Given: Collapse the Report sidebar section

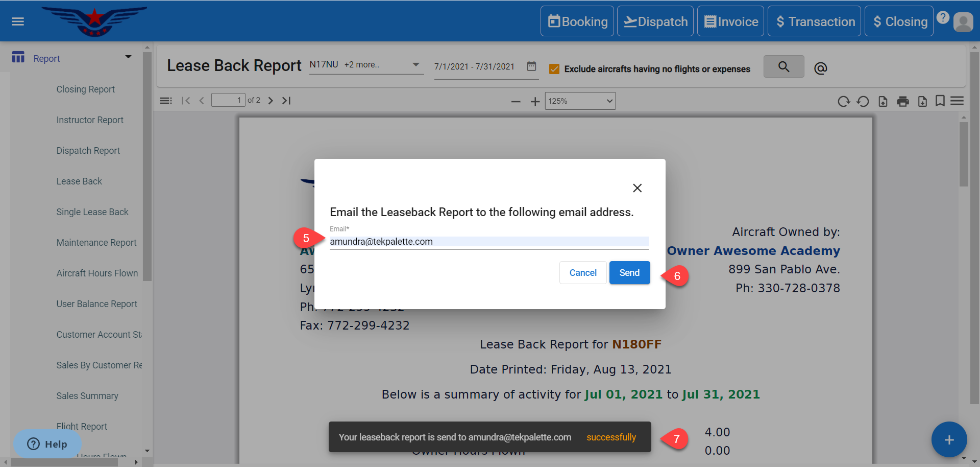Looking at the screenshot, I should point(128,57).
